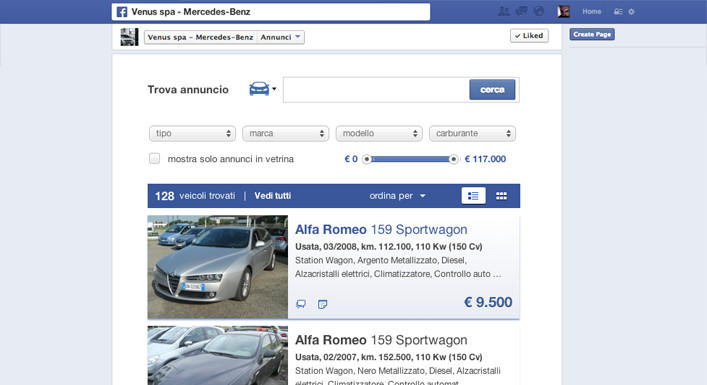The height and width of the screenshot is (385, 707).
Task: Click Usata, 02/2007 details line
Action: point(389,357)
